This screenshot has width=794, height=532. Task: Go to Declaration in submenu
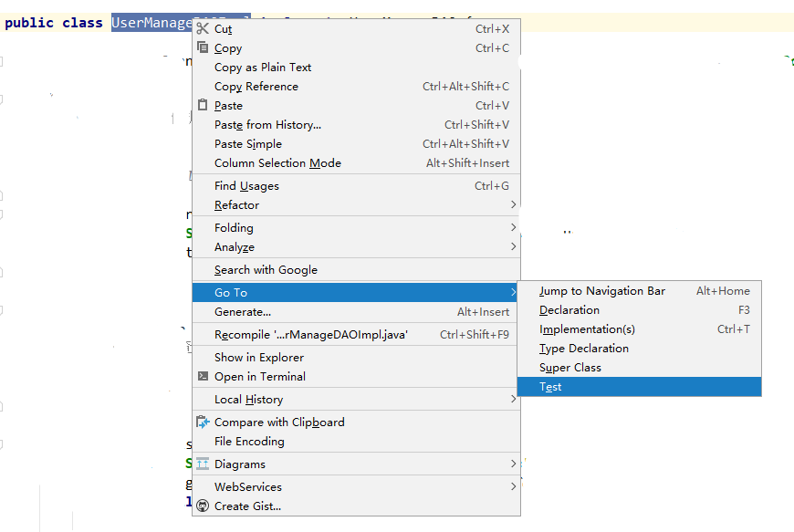tap(639, 310)
